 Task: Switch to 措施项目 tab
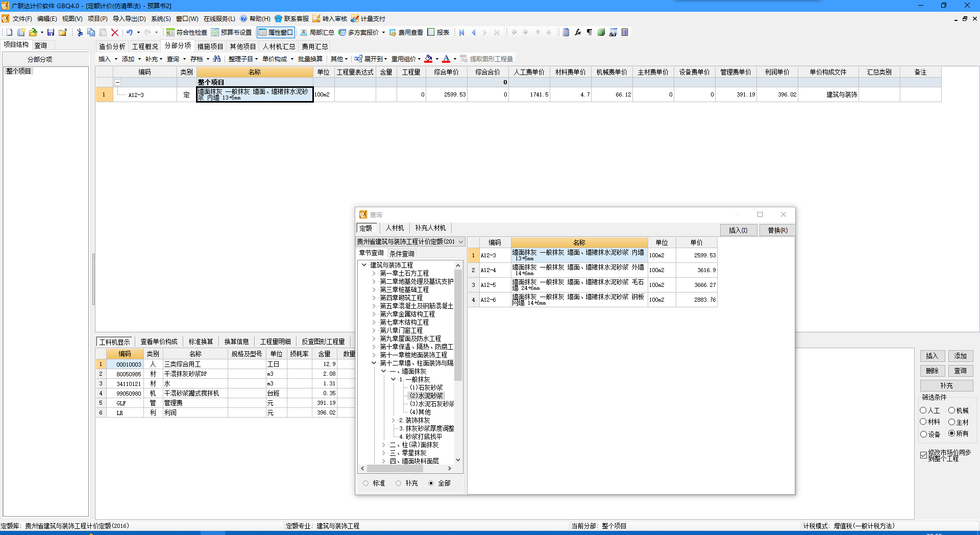[210, 46]
